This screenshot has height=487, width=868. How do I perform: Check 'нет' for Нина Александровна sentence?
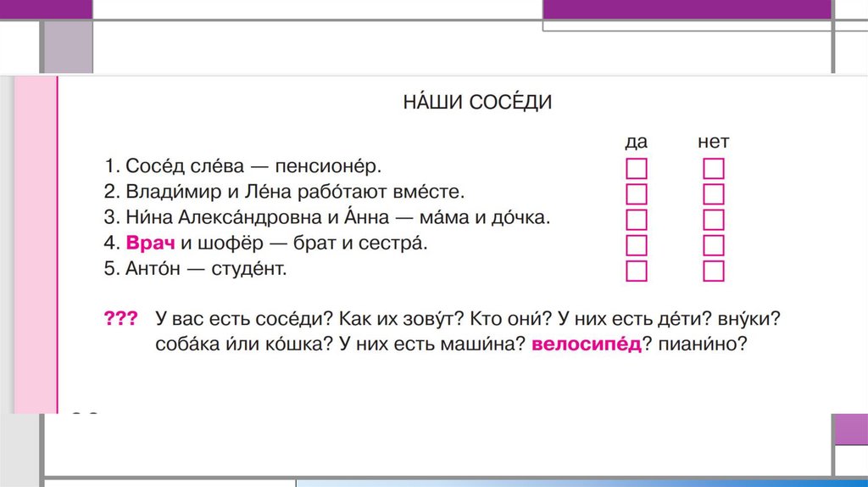point(714,220)
